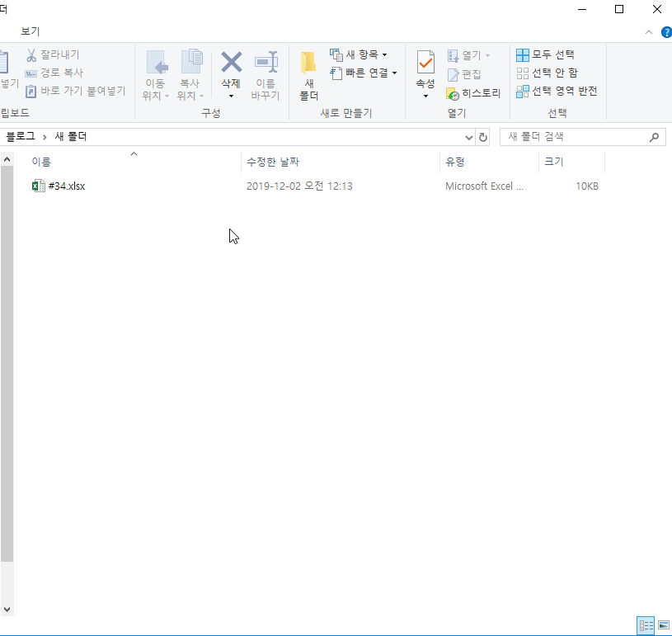This screenshot has height=636, width=672.
Task: Open the Move to (이동 위치) menu
Action: point(156,76)
